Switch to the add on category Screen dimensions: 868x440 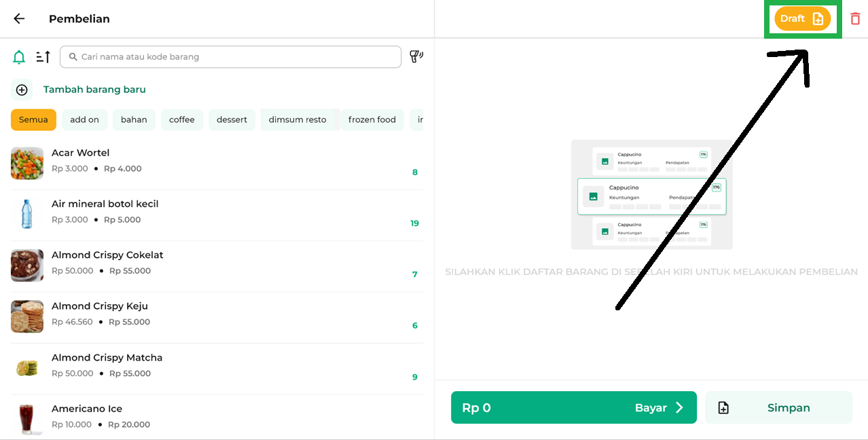(x=84, y=120)
